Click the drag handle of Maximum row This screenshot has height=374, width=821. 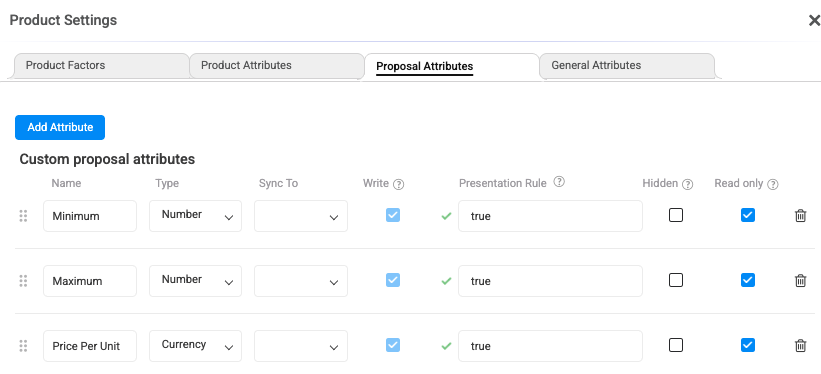coord(23,281)
